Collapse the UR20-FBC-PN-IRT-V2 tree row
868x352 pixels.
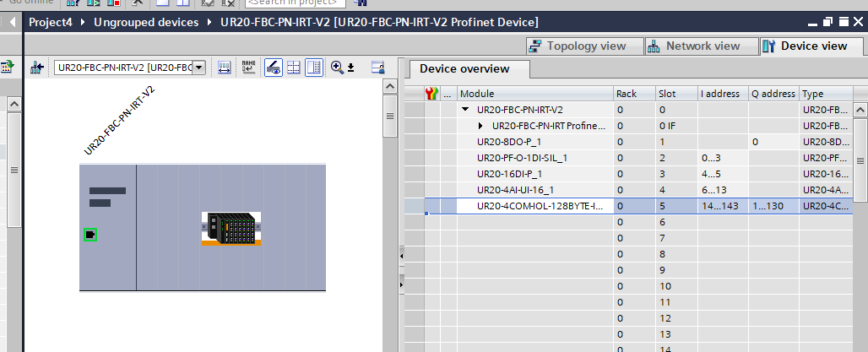click(466, 110)
